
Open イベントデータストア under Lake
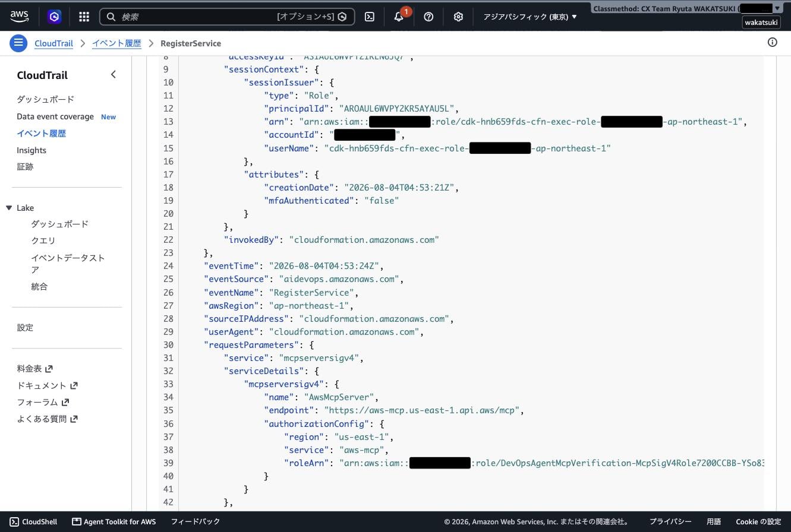click(x=68, y=264)
